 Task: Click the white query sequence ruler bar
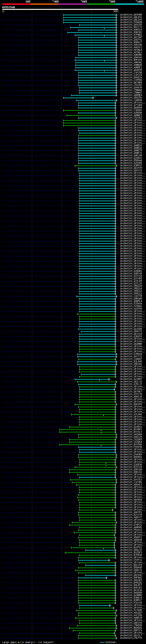(x=60, y=9)
